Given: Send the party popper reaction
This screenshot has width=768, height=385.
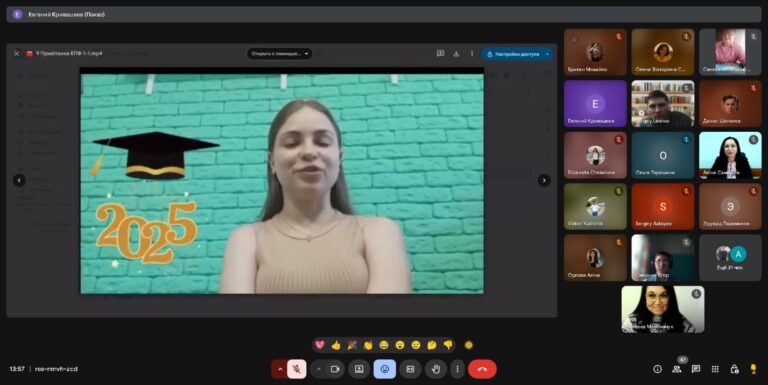Looking at the screenshot, I should (352, 345).
